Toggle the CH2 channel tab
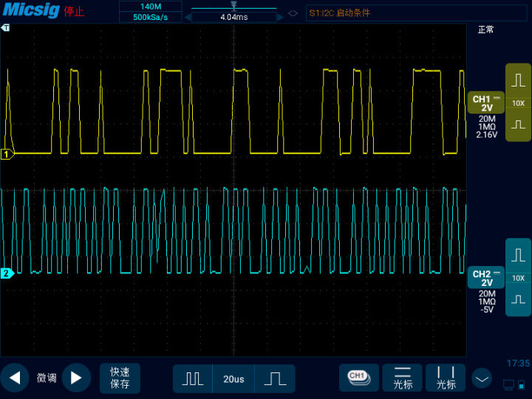This screenshot has width=532, height=399. [486, 278]
